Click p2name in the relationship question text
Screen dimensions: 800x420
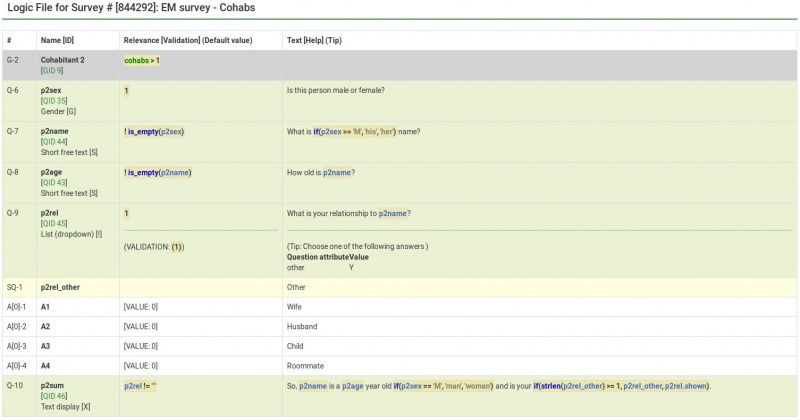pyautogui.click(x=393, y=213)
